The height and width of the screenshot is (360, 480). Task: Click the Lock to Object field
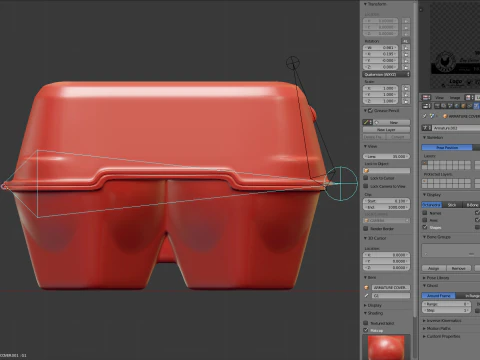386,171
